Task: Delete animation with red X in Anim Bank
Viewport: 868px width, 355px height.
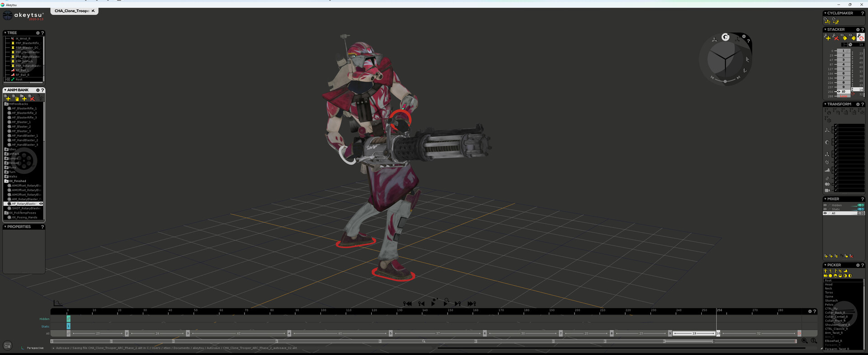Action: pyautogui.click(x=32, y=98)
